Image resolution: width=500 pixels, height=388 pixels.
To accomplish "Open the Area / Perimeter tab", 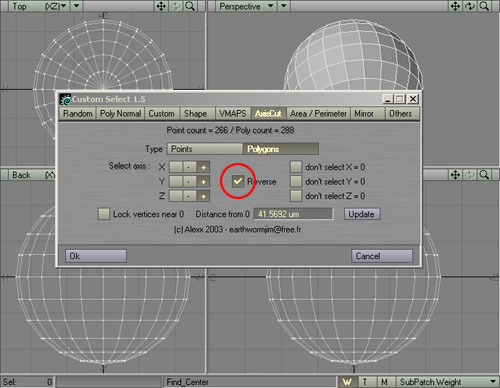I will pos(318,114).
